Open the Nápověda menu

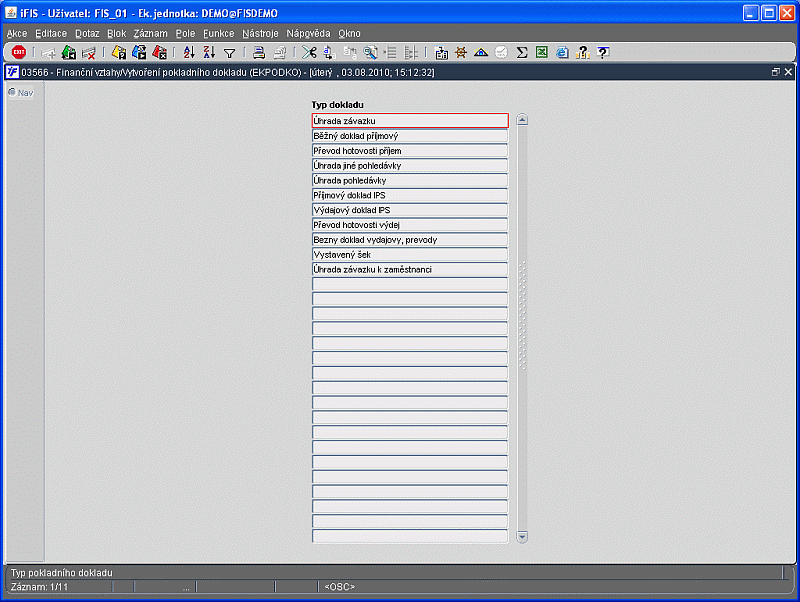point(308,34)
